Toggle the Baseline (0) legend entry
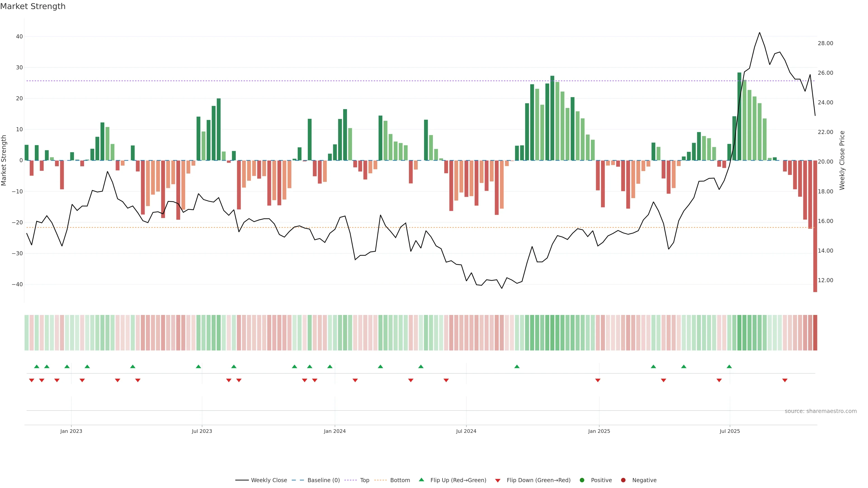This screenshot has width=868, height=488. click(x=323, y=480)
